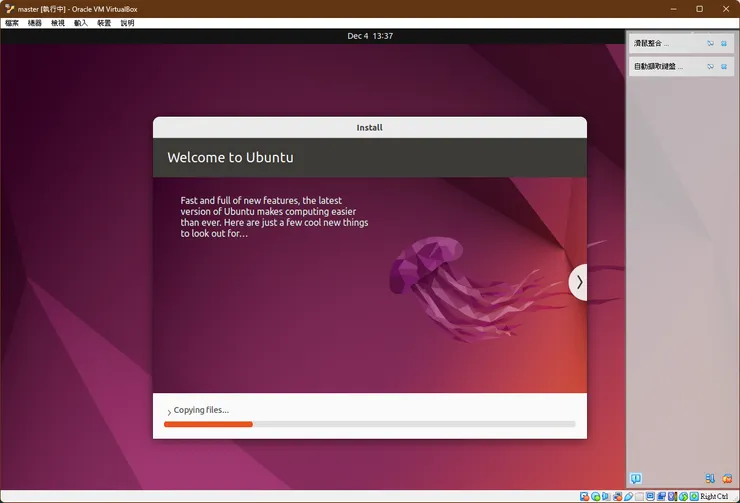The height and width of the screenshot is (503, 740).
Task: Open the 說明 menu
Action: click(127, 23)
